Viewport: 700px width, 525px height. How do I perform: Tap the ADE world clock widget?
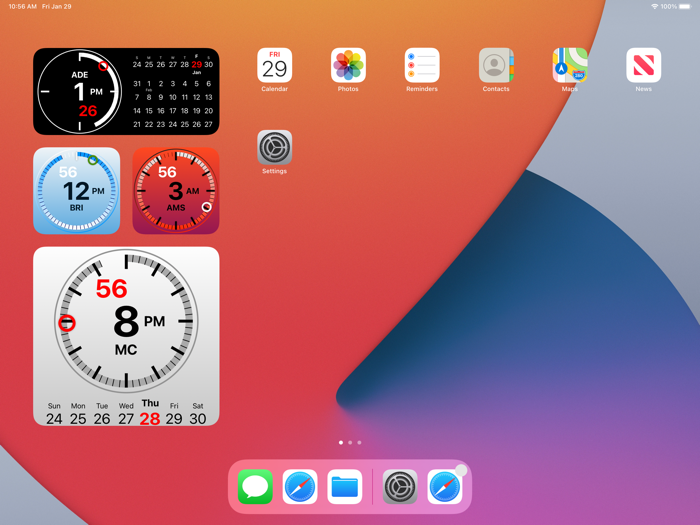click(x=126, y=92)
